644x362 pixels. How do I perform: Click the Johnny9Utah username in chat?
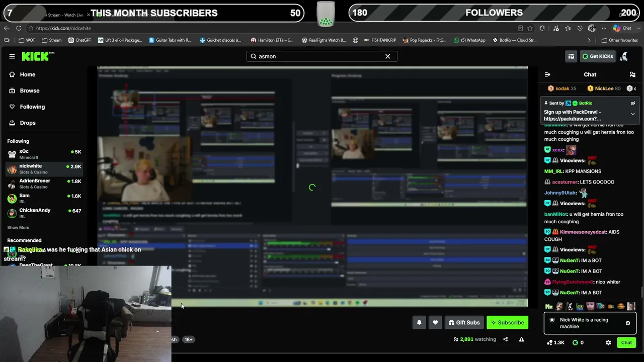(560, 193)
